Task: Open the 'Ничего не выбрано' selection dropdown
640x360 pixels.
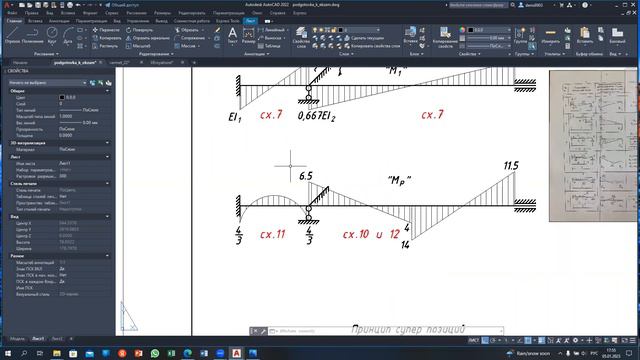Action: point(47,83)
